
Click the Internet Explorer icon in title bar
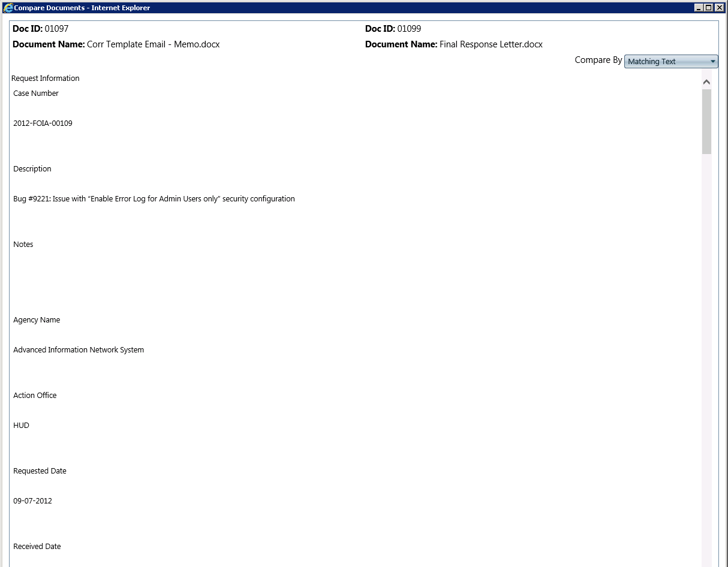tap(8, 8)
